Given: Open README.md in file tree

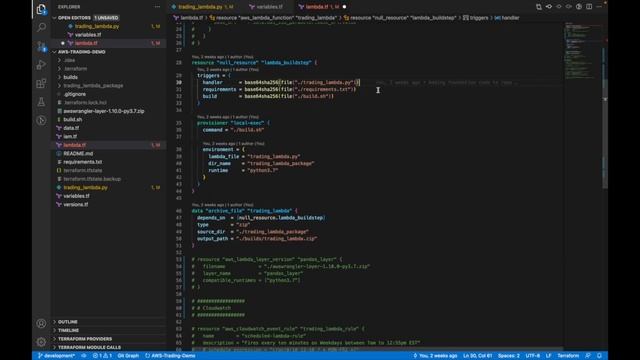Looking at the screenshot, I should pyautogui.click(x=78, y=153).
